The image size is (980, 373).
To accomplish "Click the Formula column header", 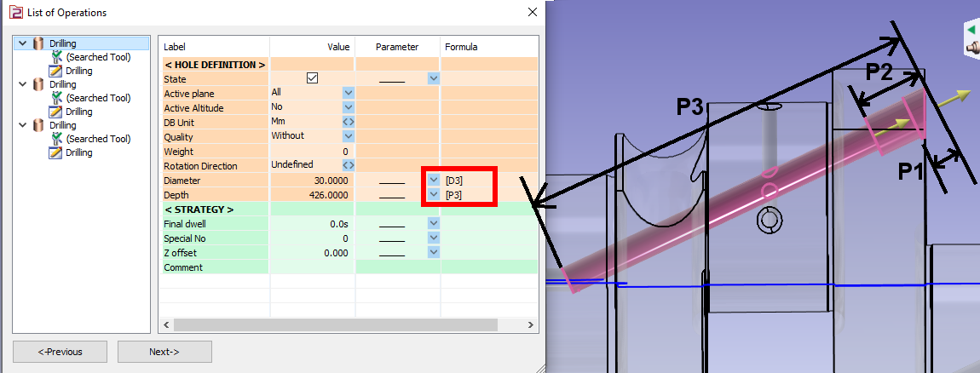I will (x=461, y=47).
